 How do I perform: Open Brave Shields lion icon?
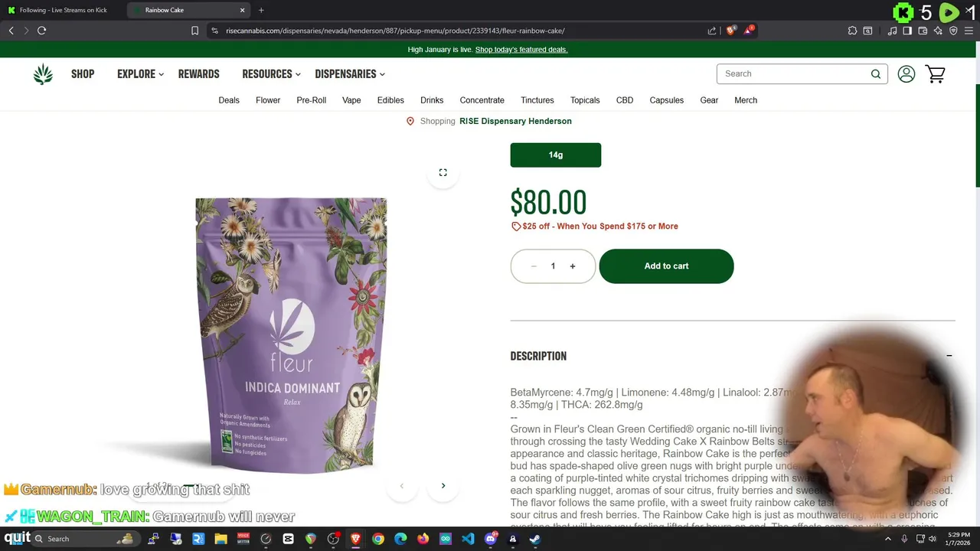(730, 31)
